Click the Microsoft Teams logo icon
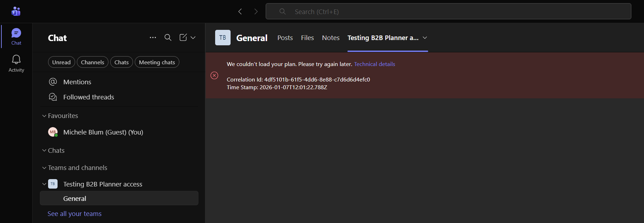Image resolution: width=644 pixels, height=223 pixels. coord(16,12)
